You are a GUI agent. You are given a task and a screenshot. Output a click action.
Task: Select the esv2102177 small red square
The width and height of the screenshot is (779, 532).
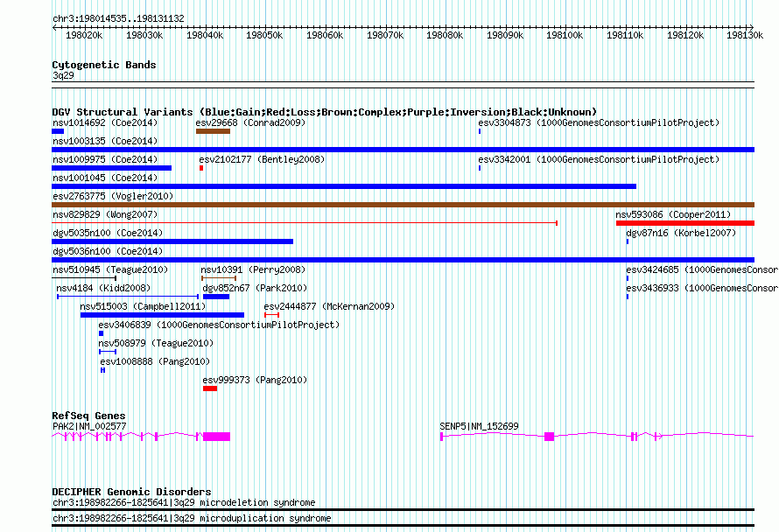(201, 168)
